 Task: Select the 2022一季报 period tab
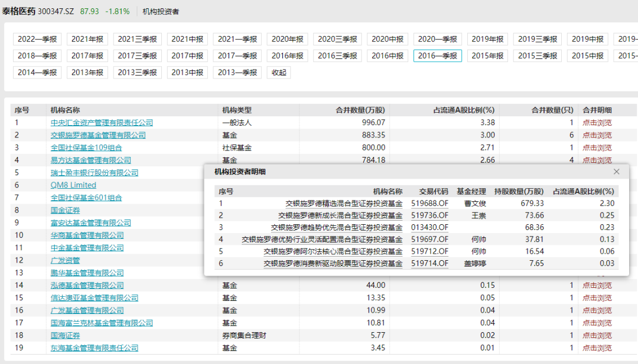coord(37,39)
